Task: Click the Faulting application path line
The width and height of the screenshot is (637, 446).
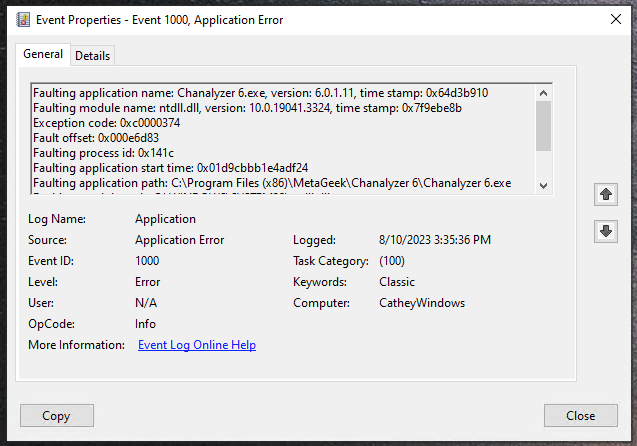Action: pos(272,183)
